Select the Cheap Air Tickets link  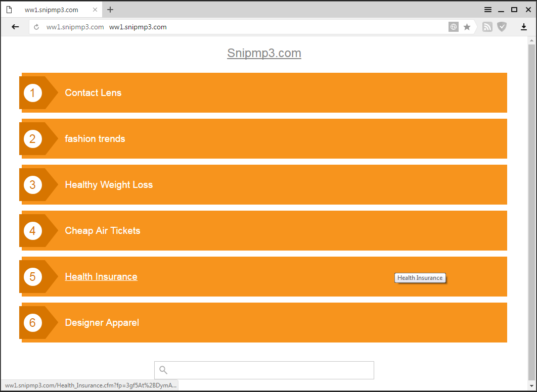point(102,231)
